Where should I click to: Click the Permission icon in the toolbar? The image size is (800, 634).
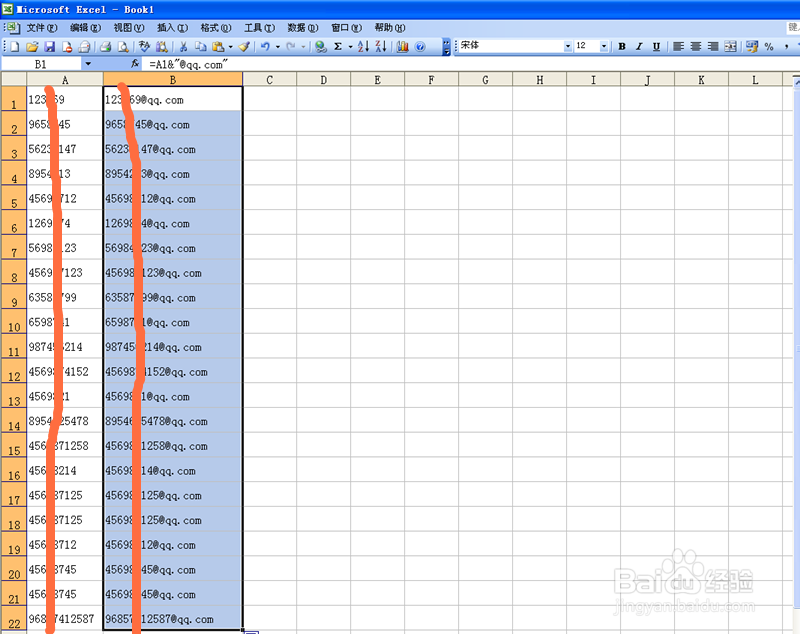(x=67, y=47)
